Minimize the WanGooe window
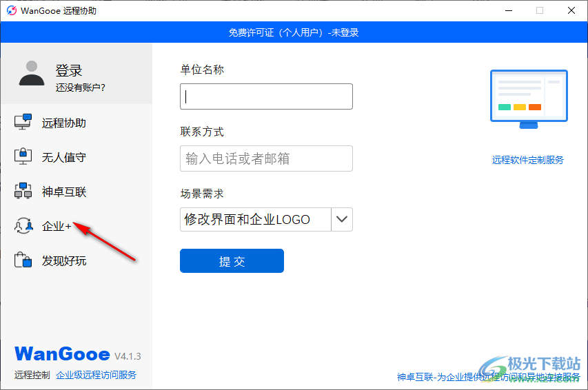The image size is (588, 390). tap(509, 10)
